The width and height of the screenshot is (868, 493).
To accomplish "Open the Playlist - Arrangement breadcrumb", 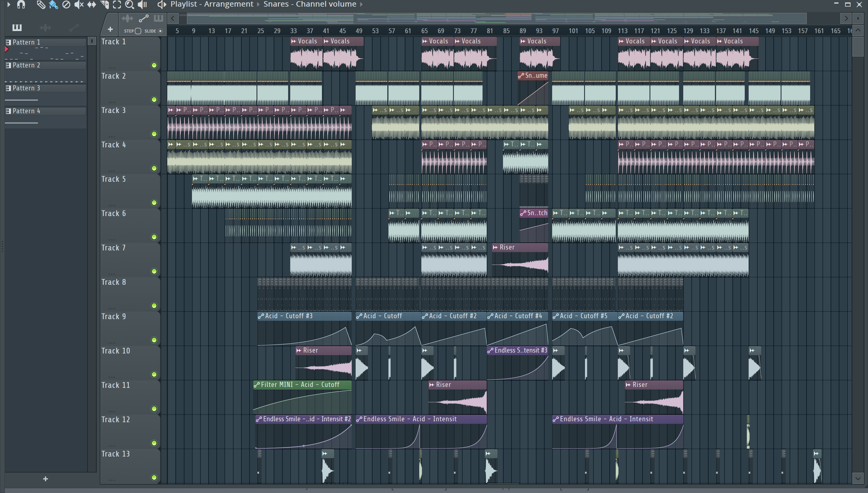I will tap(212, 4).
